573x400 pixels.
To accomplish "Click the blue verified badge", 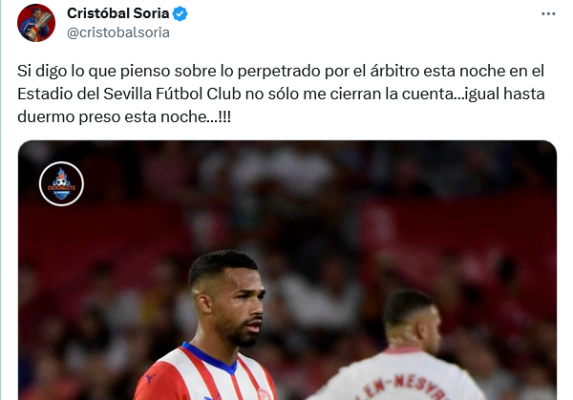I will tap(180, 14).
